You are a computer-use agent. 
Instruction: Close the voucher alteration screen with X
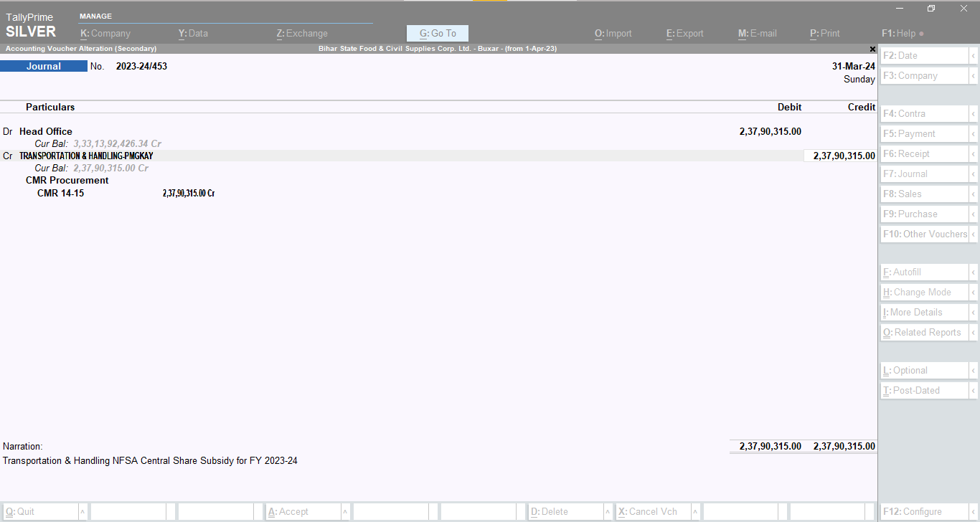[x=872, y=49]
